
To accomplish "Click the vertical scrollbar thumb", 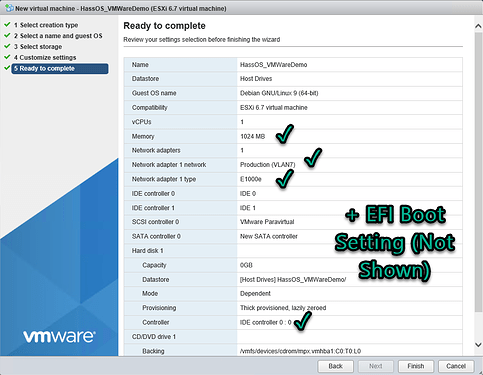I will click(478, 172).
